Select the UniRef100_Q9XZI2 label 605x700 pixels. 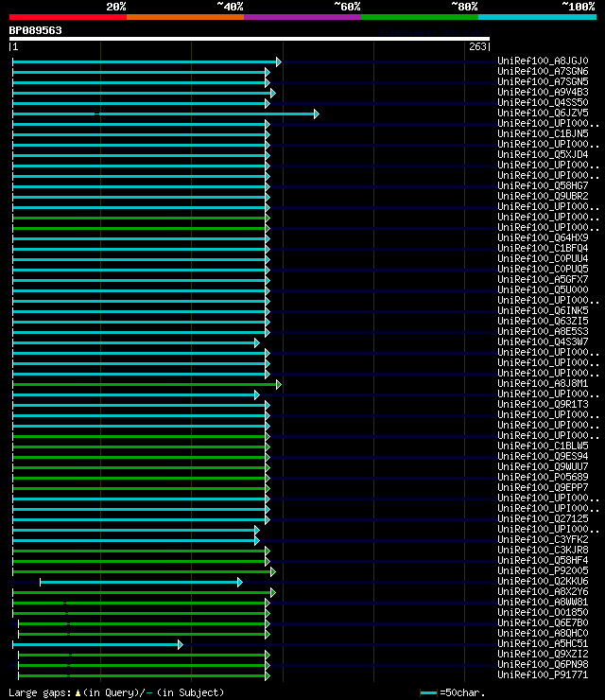[543, 654]
